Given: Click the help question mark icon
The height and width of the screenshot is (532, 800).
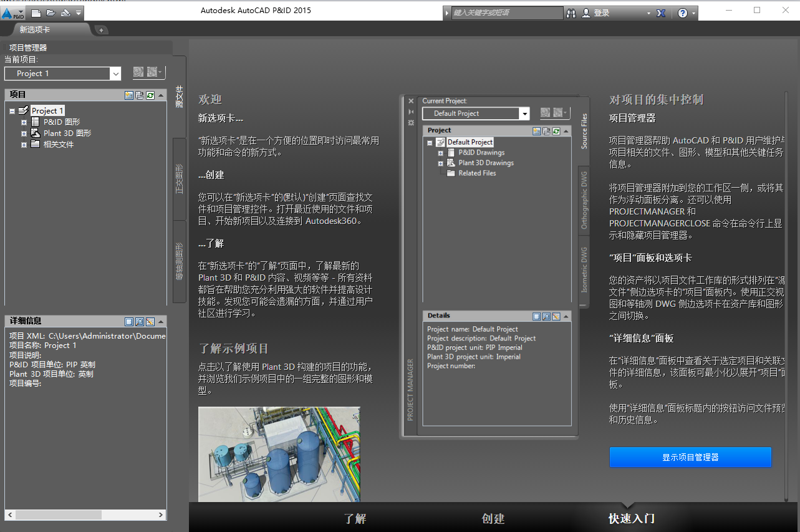Looking at the screenshot, I should click(x=683, y=12).
